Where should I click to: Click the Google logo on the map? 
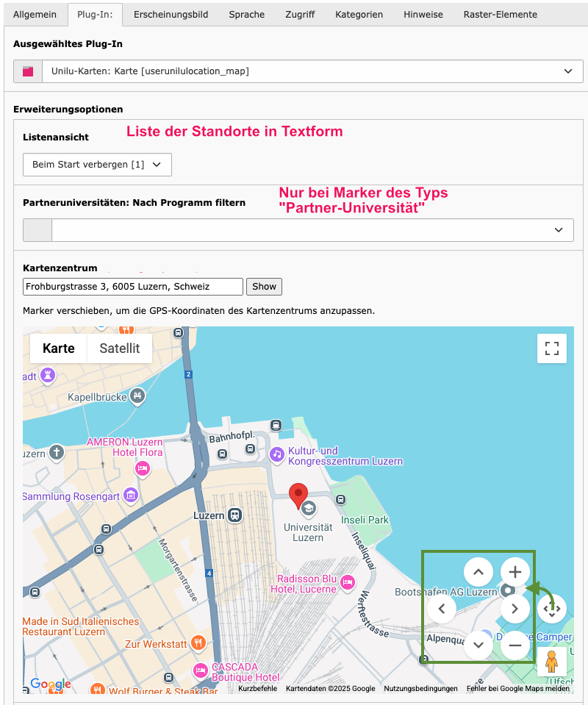51,684
